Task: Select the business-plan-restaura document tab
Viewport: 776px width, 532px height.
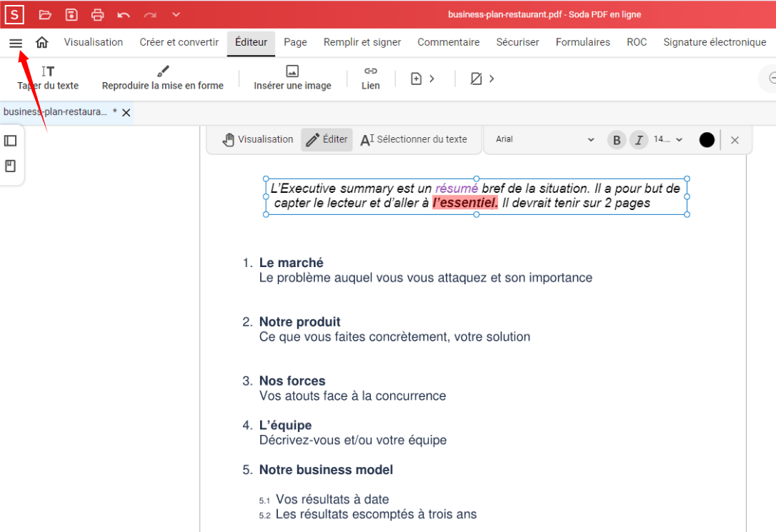Action: (x=55, y=111)
